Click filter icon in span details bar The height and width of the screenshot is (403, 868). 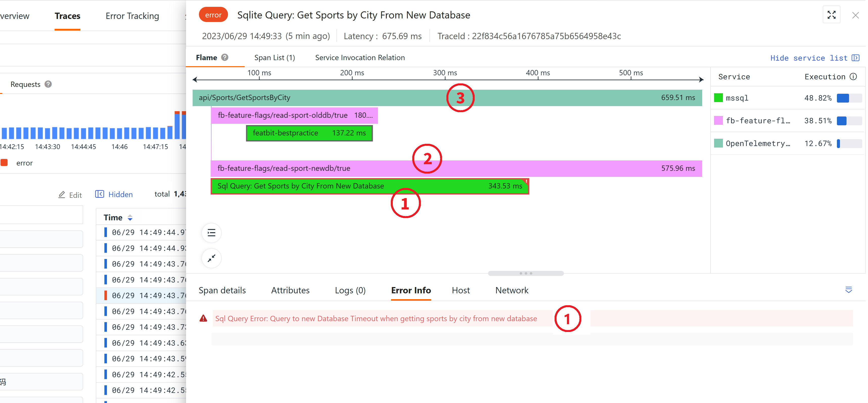[849, 290]
